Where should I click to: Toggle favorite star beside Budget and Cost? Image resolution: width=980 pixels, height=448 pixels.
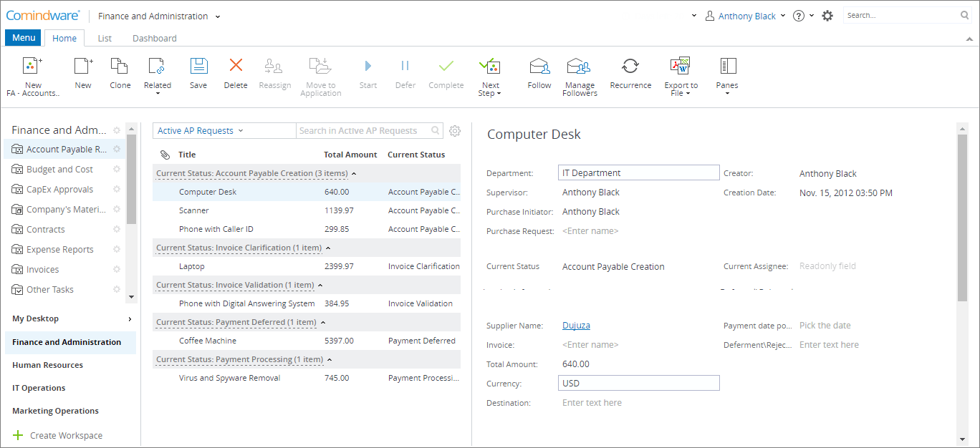pyautogui.click(x=117, y=170)
